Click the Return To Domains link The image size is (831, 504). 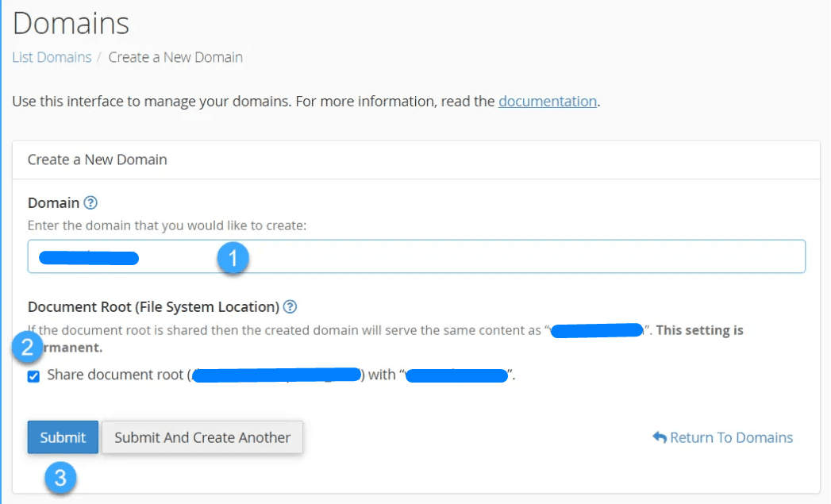[x=729, y=437]
